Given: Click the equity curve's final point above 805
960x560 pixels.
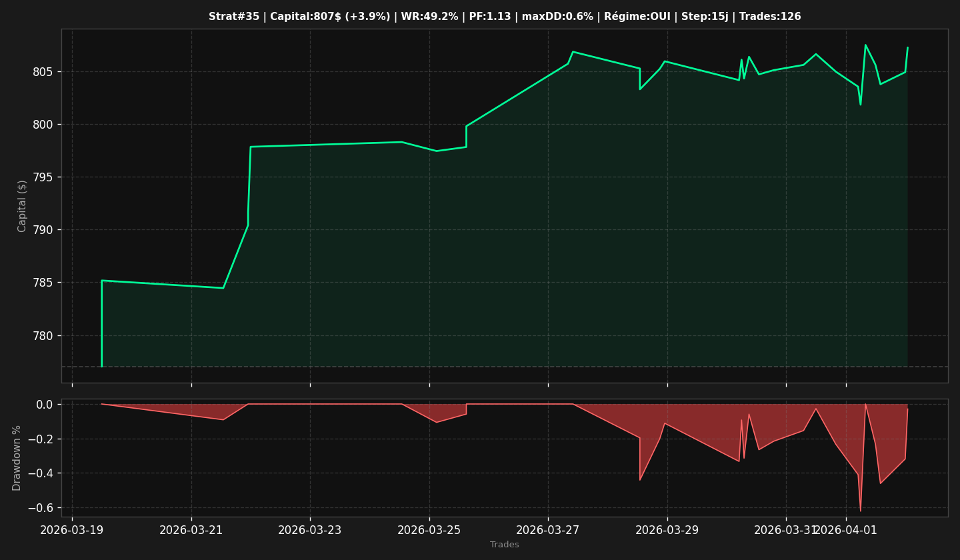Looking at the screenshot, I should pos(907,48).
